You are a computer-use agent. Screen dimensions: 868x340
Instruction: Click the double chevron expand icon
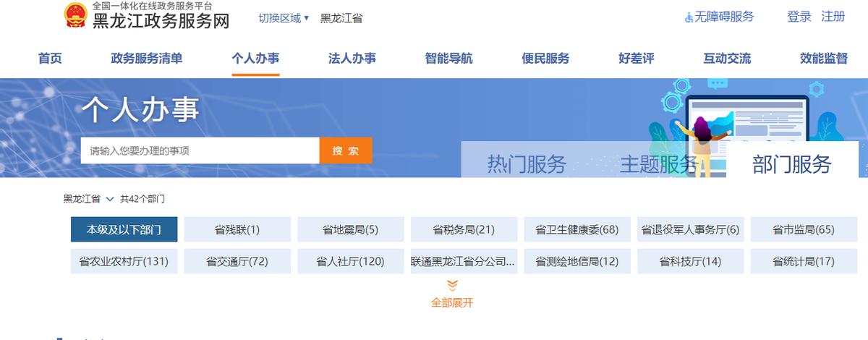pos(452,286)
